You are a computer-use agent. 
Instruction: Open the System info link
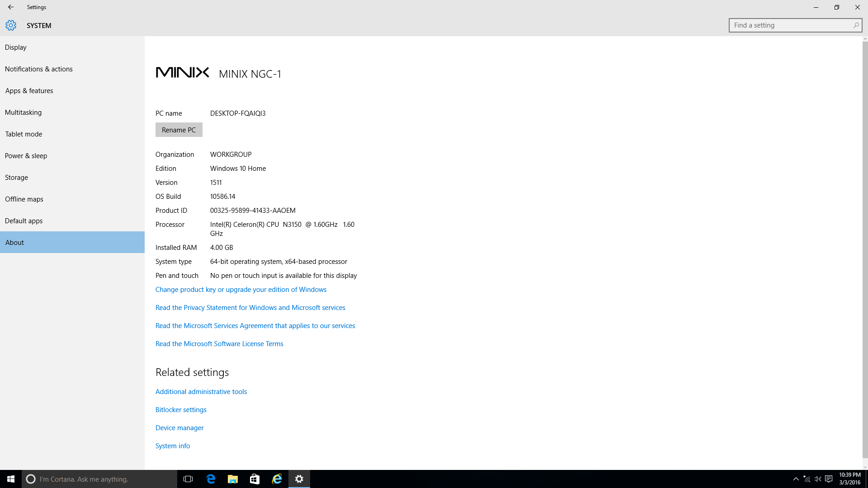coord(173,446)
